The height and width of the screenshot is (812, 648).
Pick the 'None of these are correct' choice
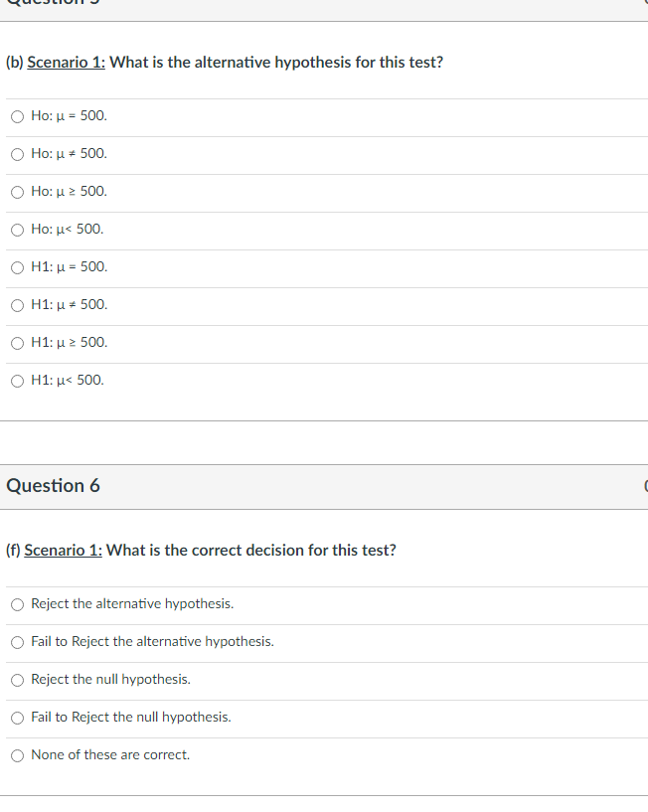coord(17,754)
